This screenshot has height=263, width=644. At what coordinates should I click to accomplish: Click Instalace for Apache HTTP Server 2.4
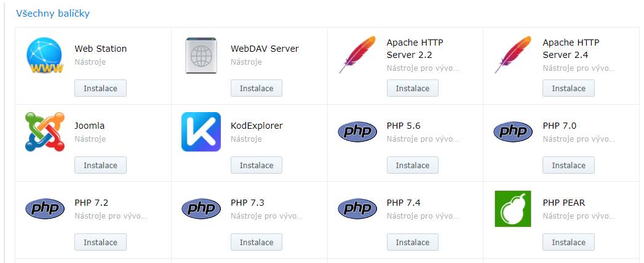pyautogui.click(x=569, y=89)
